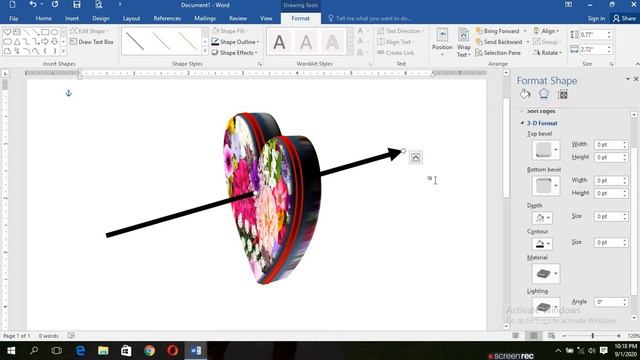
Task: Switch to the Insert tab
Action: tap(71, 18)
